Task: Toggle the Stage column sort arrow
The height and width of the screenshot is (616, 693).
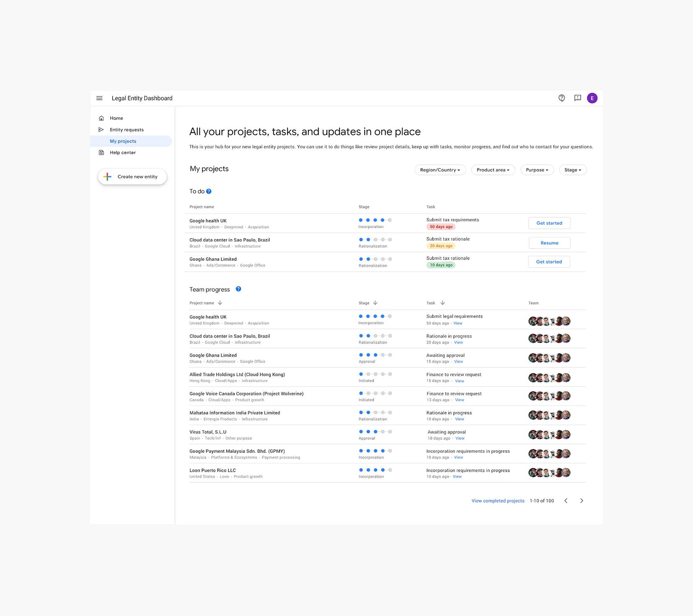Action: (375, 303)
